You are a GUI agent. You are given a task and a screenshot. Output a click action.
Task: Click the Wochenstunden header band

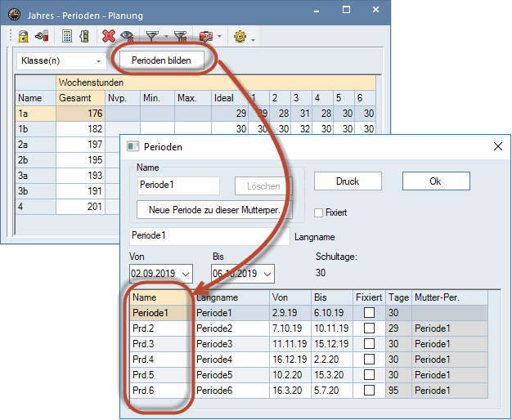(216, 83)
